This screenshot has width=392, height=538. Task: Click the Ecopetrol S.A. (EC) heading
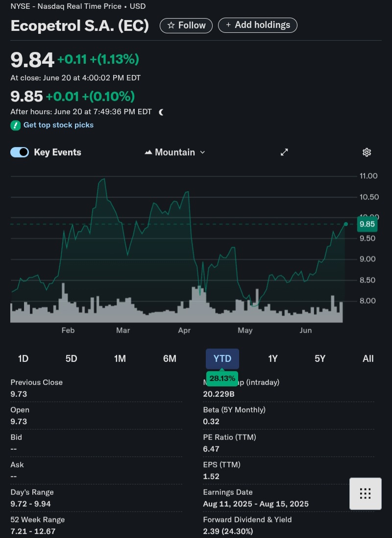point(80,26)
